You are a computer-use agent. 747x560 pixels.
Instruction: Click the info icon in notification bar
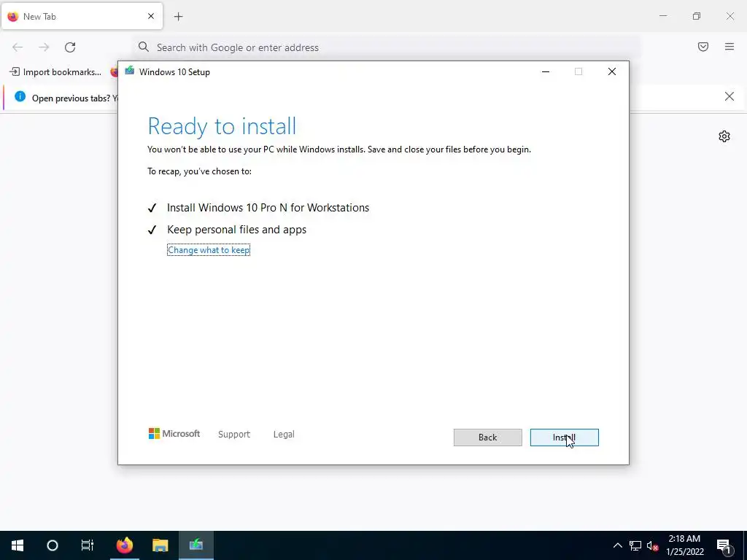pos(20,97)
